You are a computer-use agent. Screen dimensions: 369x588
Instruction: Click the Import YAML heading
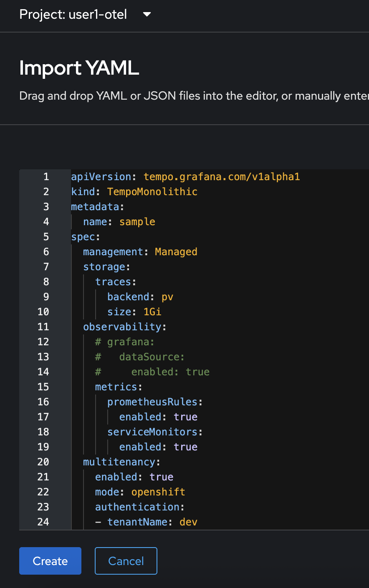click(79, 68)
